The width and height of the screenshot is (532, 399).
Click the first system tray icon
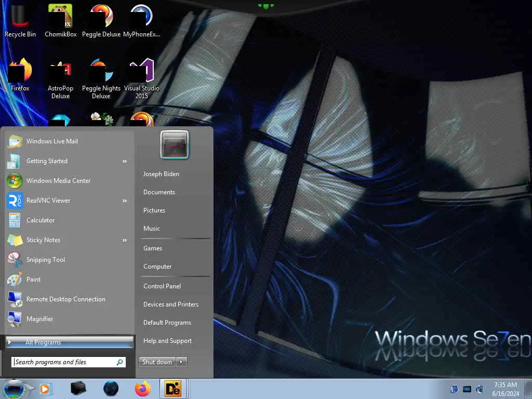(454, 389)
